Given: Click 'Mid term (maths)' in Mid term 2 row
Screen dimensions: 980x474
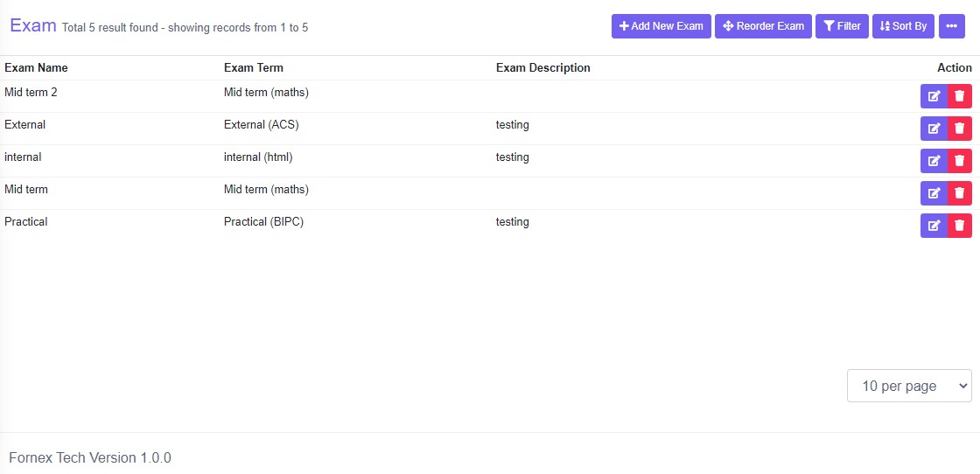Looking at the screenshot, I should click(x=266, y=93).
